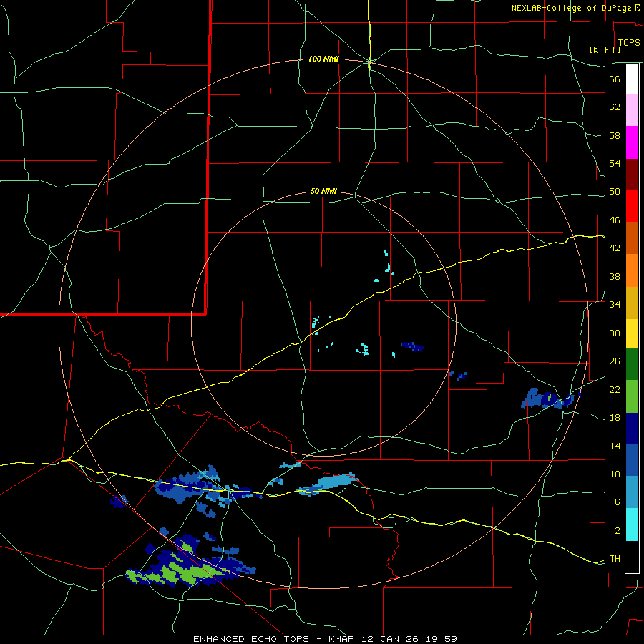The image size is (644, 644).
Task: Click the magenta swatch between 58 and 54
Action: tap(632, 142)
